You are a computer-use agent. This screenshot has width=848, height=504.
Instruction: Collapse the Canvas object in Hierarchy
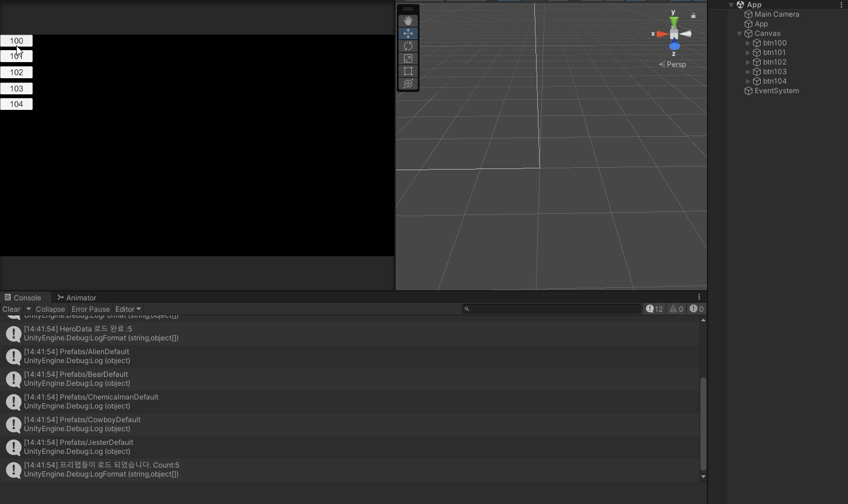point(739,33)
